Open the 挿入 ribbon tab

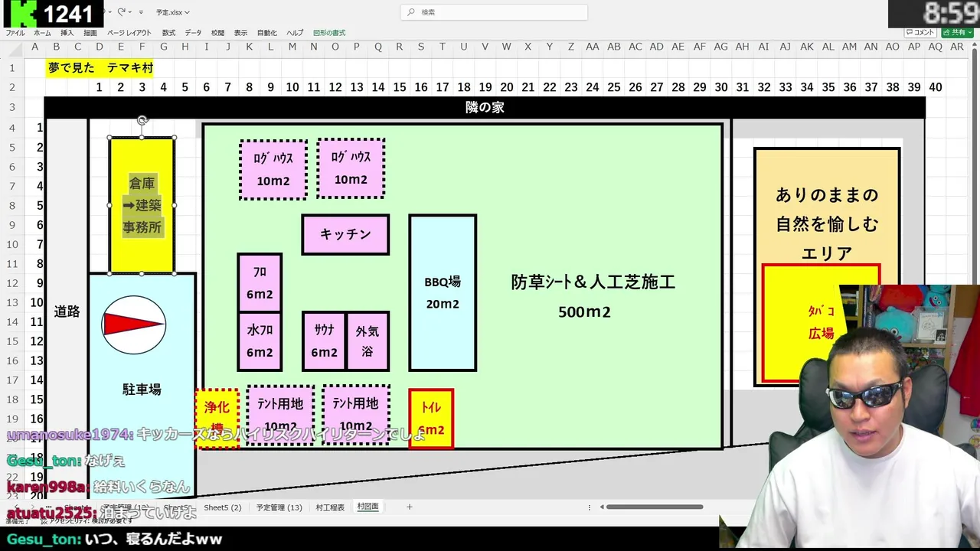(67, 33)
